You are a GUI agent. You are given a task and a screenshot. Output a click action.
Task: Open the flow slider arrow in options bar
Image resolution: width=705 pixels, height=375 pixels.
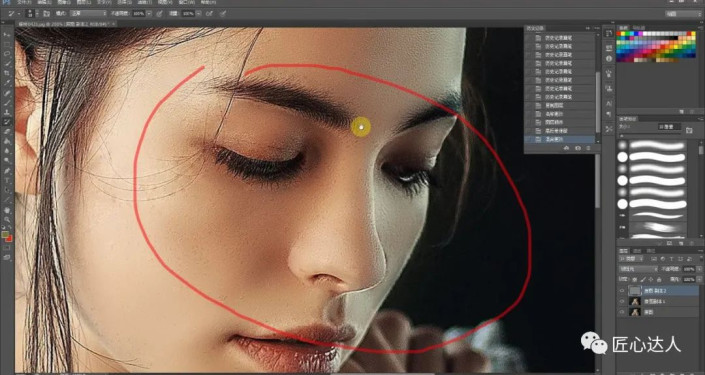click(198, 13)
